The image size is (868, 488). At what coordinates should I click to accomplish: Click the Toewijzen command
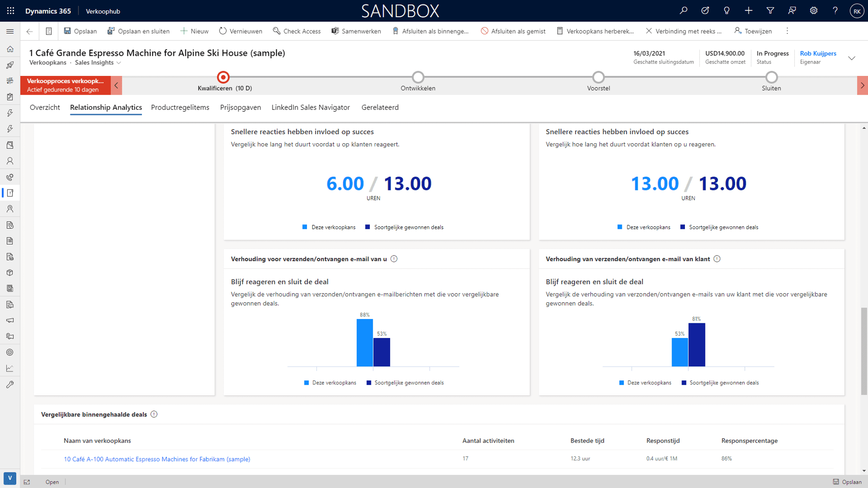pos(753,31)
